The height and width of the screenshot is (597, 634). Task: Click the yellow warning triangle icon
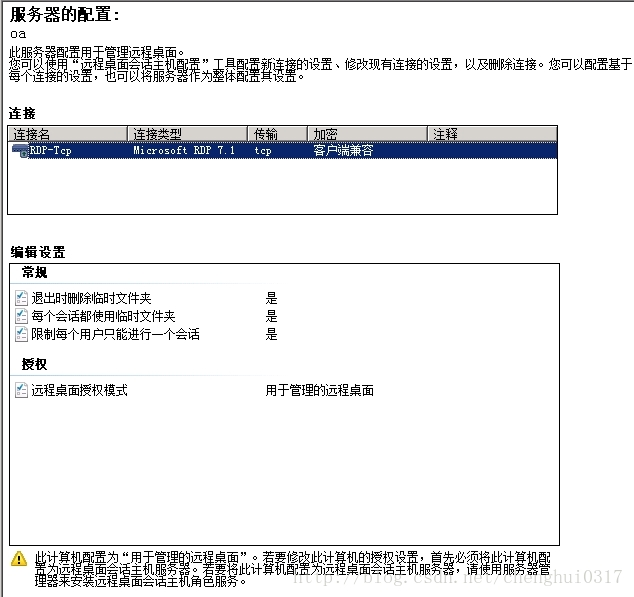click(x=19, y=559)
